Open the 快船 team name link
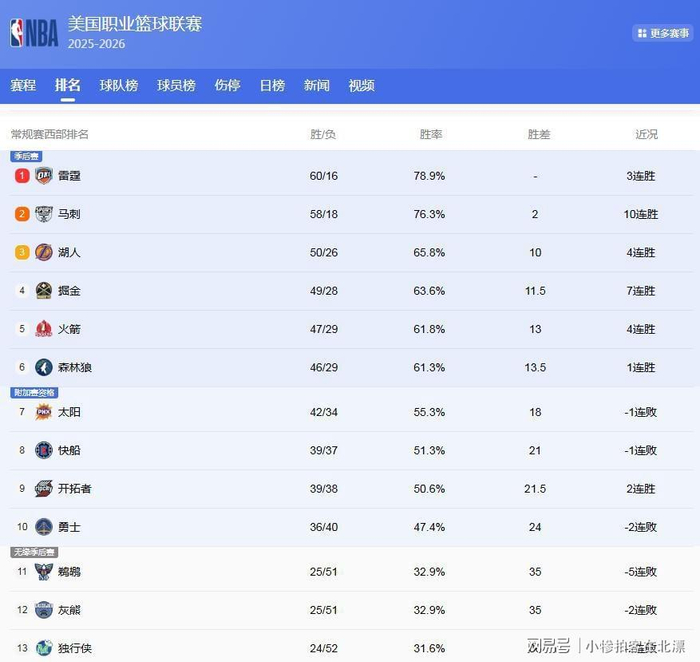 pyautogui.click(x=69, y=450)
